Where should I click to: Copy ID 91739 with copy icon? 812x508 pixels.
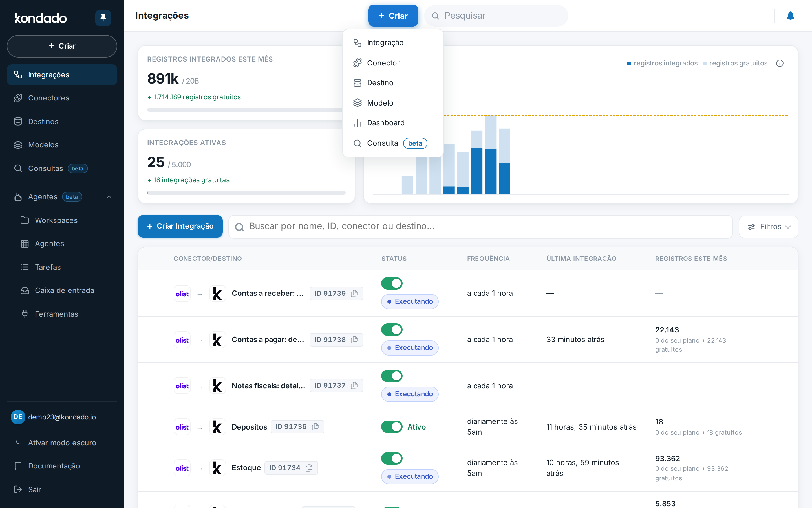(354, 293)
